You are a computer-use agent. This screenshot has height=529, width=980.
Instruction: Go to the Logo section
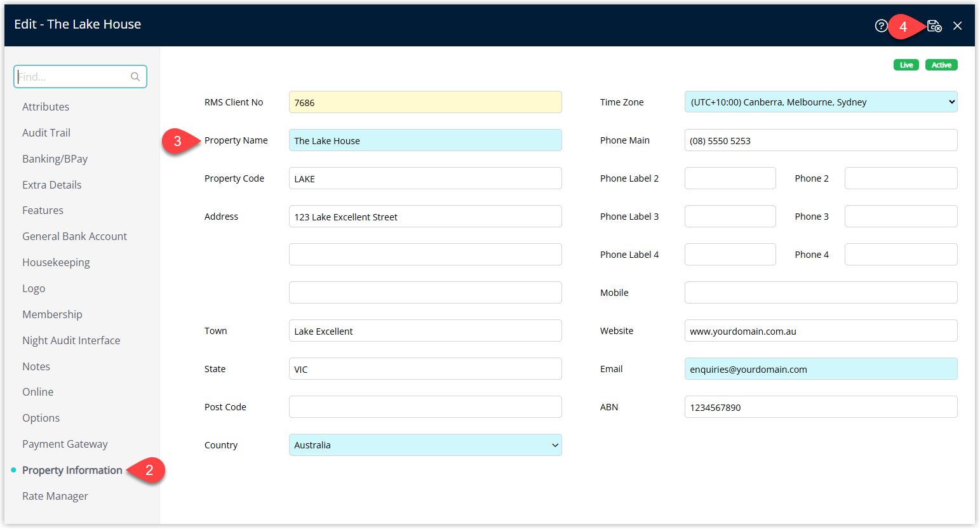point(34,288)
